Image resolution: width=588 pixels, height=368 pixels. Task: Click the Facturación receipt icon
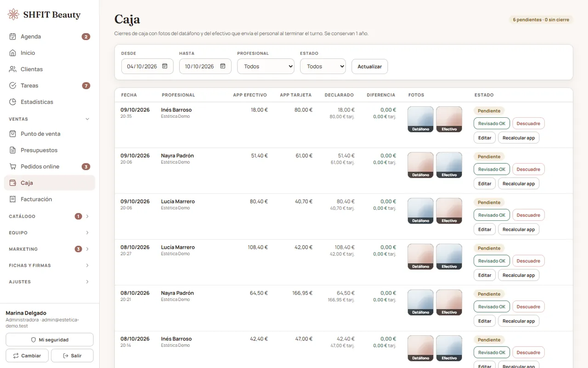[13, 199]
